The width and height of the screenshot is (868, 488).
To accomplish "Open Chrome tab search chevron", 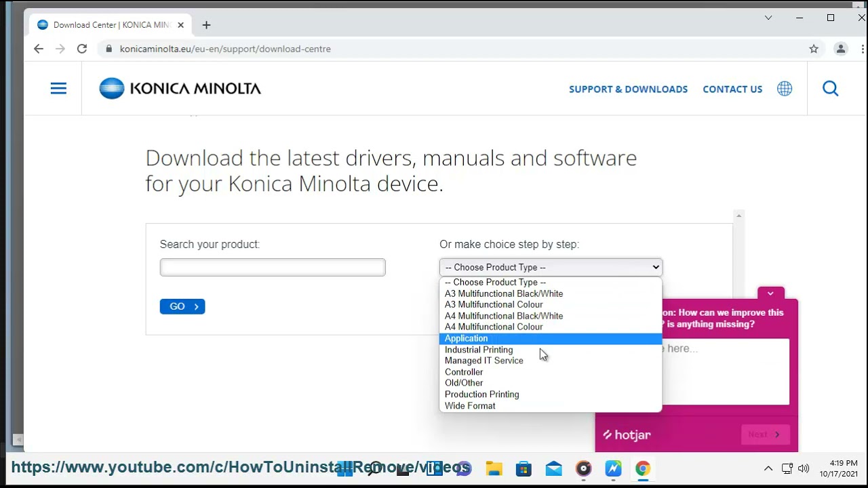I will [x=768, y=18].
